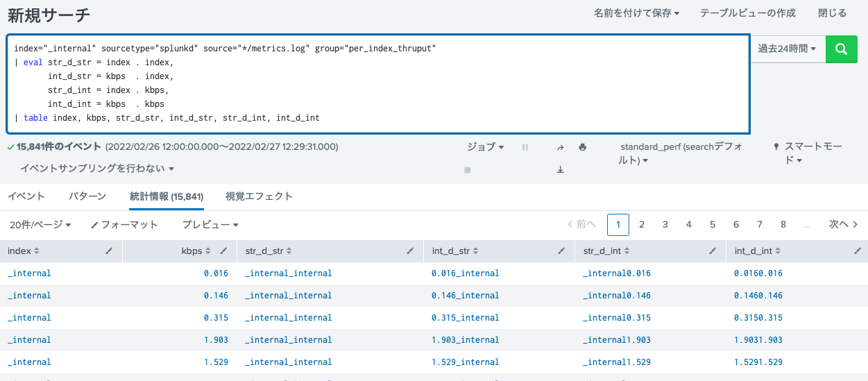Open ジョブ dropdown menu
This screenshot has height=381, width=868.
(485, 147)
